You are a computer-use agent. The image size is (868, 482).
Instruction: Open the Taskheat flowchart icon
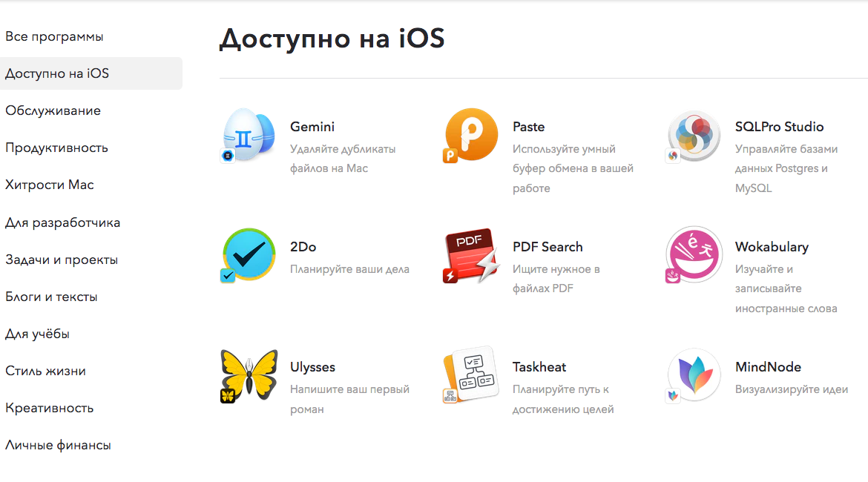pos(472,374)
